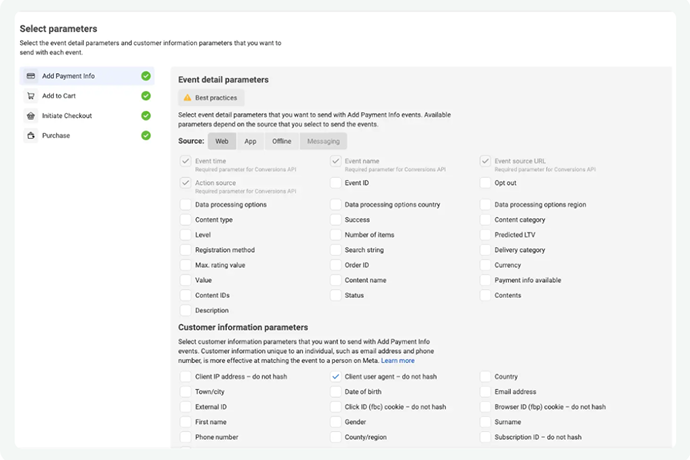Check the Email address checkbox
This screenshot has height=460, width=690.
(486, 392)
